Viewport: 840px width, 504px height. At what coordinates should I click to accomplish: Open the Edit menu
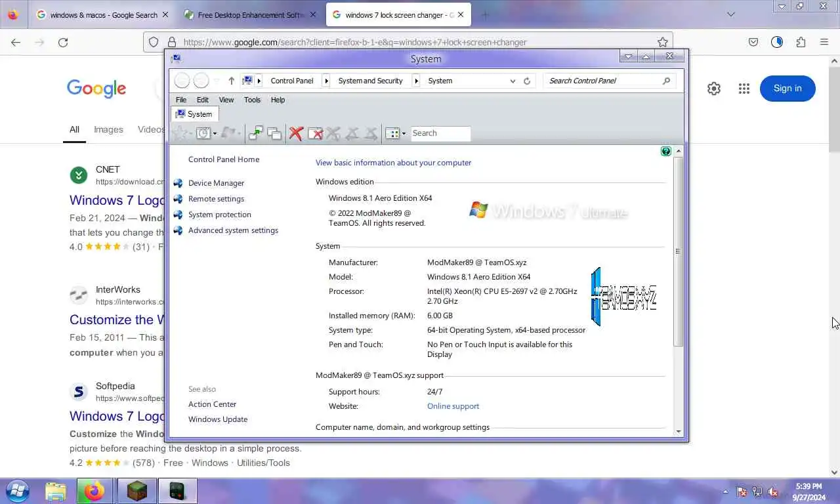[x=203, y=100]
